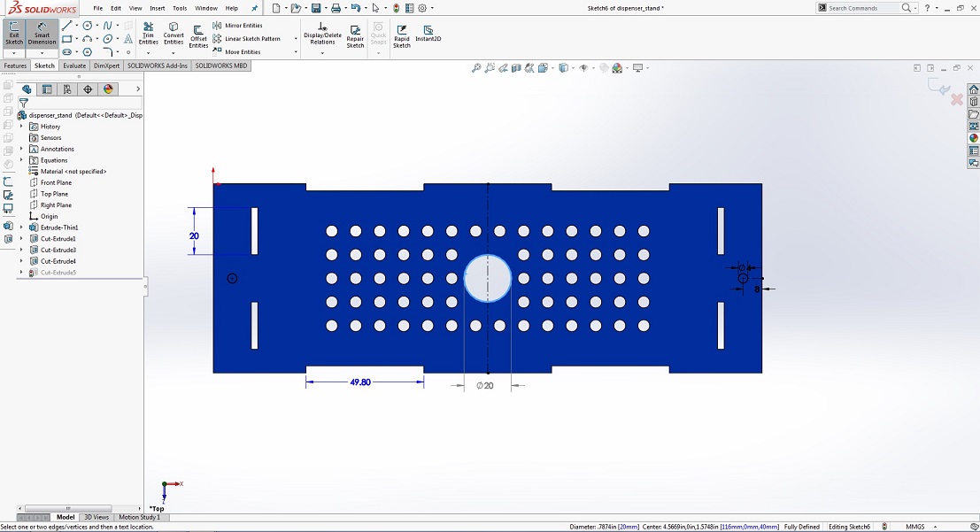Click the Section View icon
The height and width of the screenshot is (532, 980).
516,67
